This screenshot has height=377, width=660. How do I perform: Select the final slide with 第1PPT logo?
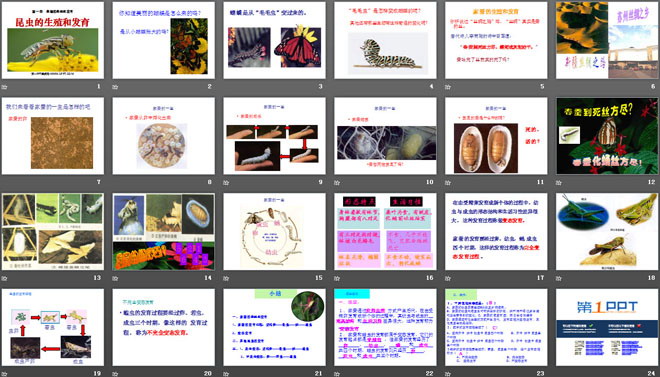coord(607,327)
